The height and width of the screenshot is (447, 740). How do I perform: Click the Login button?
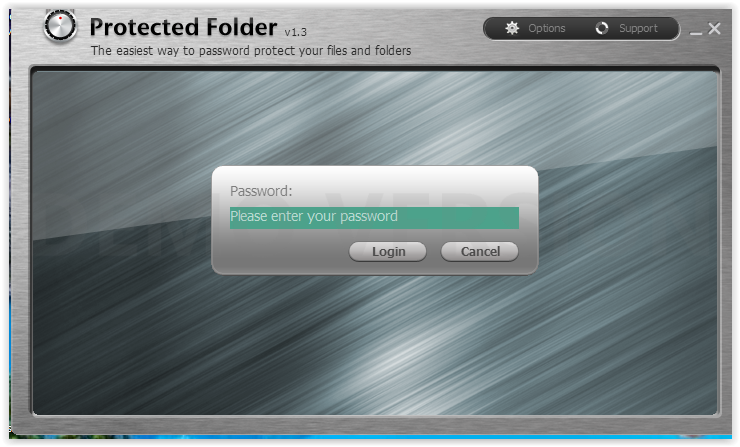tap(388, 252)
